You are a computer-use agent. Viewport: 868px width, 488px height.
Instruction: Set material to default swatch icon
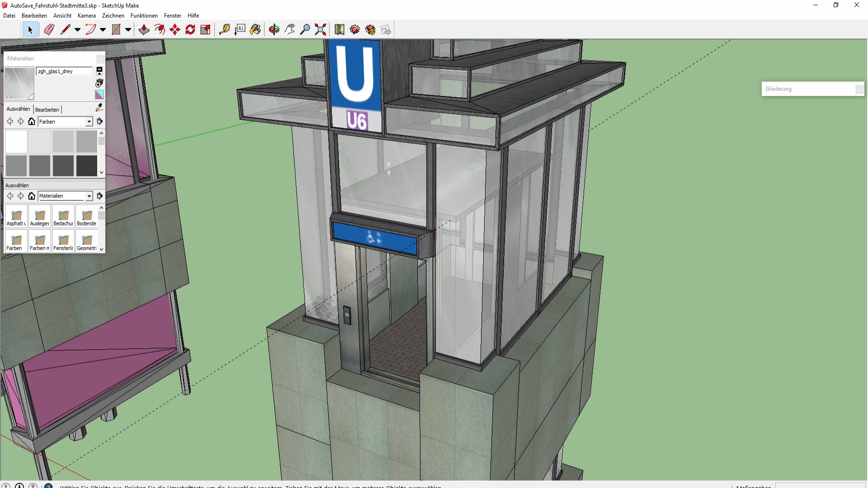click(99, 94)
